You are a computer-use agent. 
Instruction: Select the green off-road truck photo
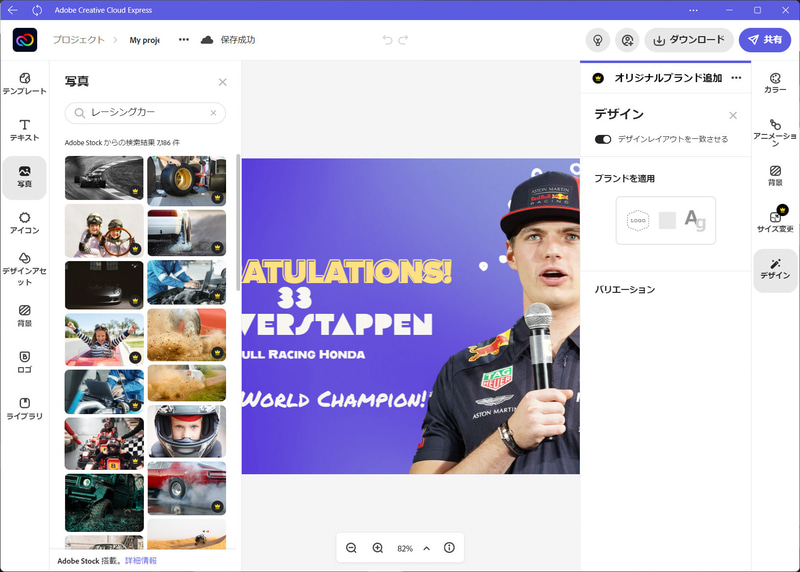click(104, 503)
